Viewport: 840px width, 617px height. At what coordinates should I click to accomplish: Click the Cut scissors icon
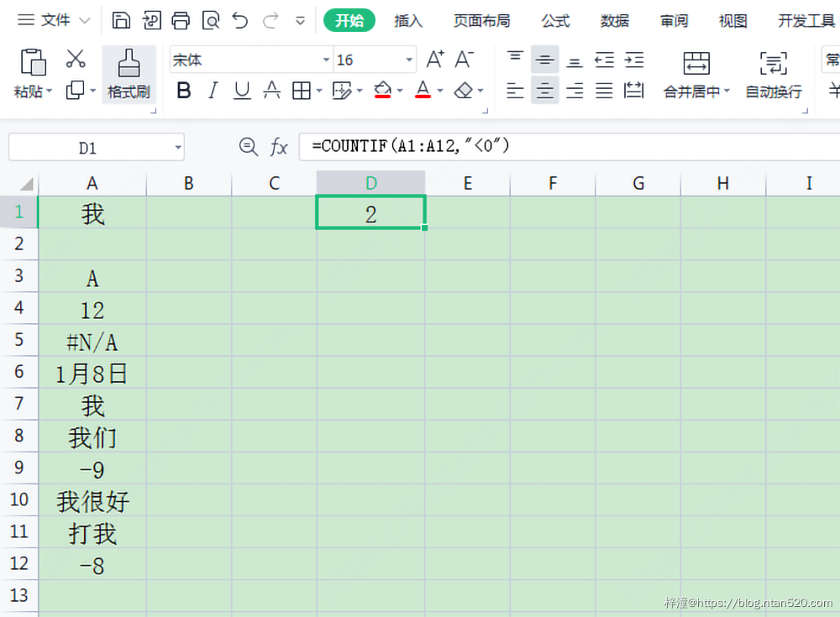[76, 59]
